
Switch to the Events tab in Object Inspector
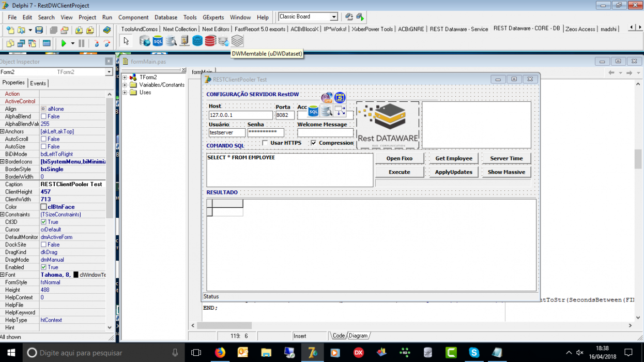coord(38,83)
